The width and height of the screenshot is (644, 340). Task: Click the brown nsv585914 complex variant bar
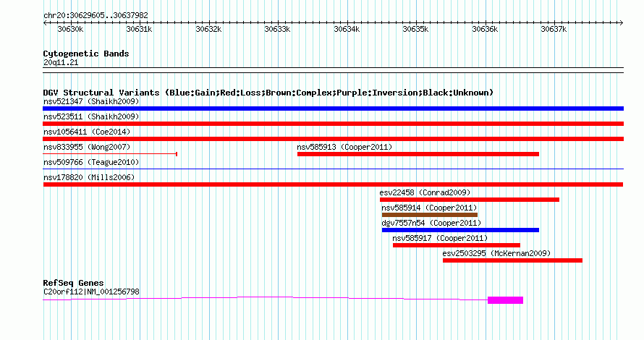pos(430,215)
